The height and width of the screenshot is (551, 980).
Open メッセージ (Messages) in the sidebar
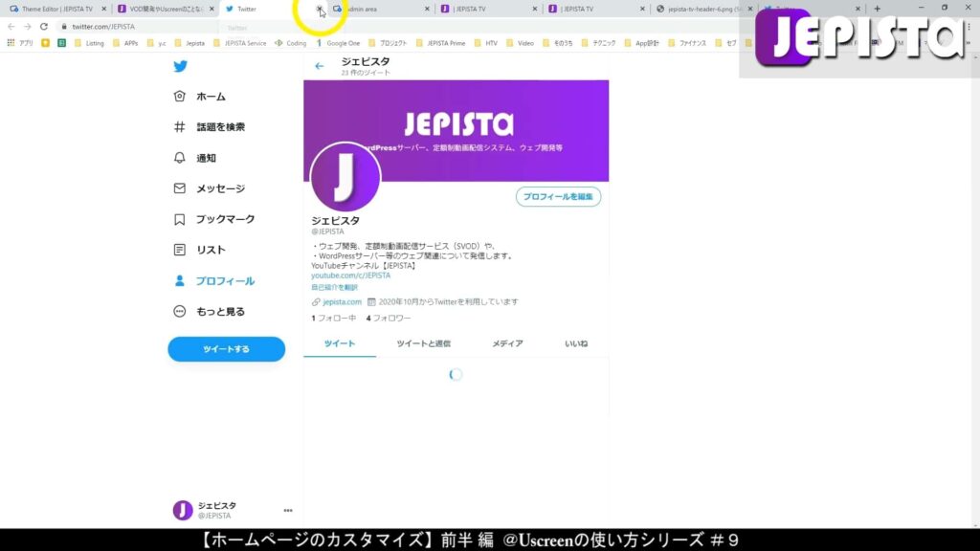pos(221,188)
